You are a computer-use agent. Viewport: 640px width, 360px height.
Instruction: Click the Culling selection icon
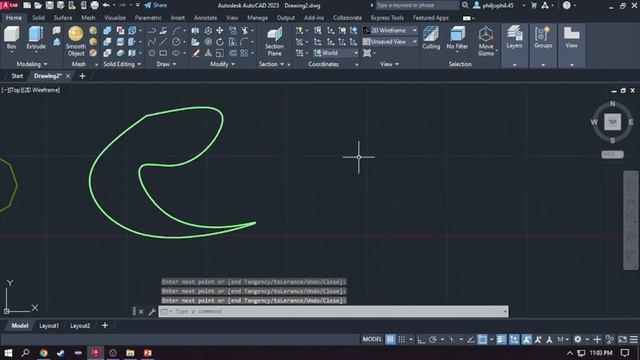[x=431, y=38]
